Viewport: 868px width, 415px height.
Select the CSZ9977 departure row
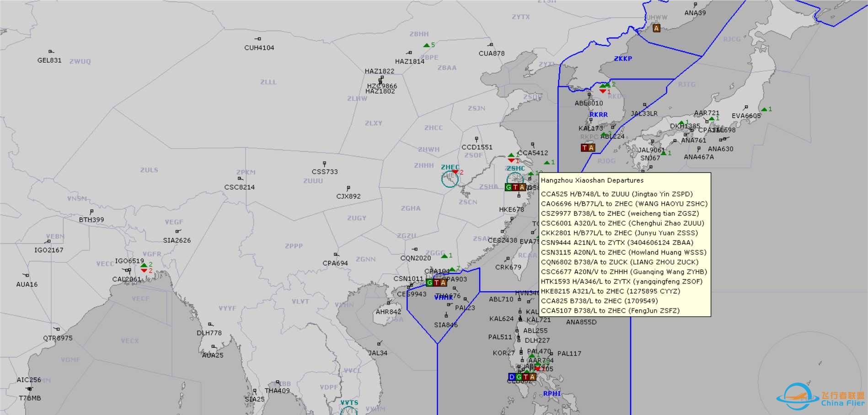(x=620, y=213)
